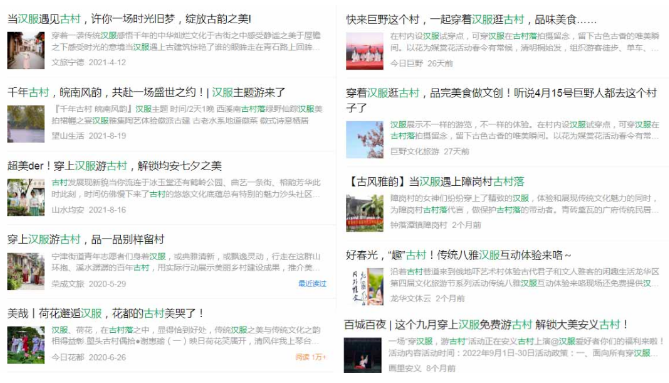Open '美哉丨荷花邂逅汉服' article title

click(x=105, y=313)
